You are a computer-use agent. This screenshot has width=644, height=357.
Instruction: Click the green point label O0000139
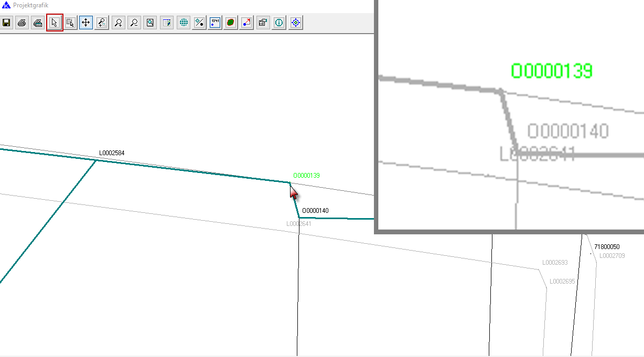306,176
